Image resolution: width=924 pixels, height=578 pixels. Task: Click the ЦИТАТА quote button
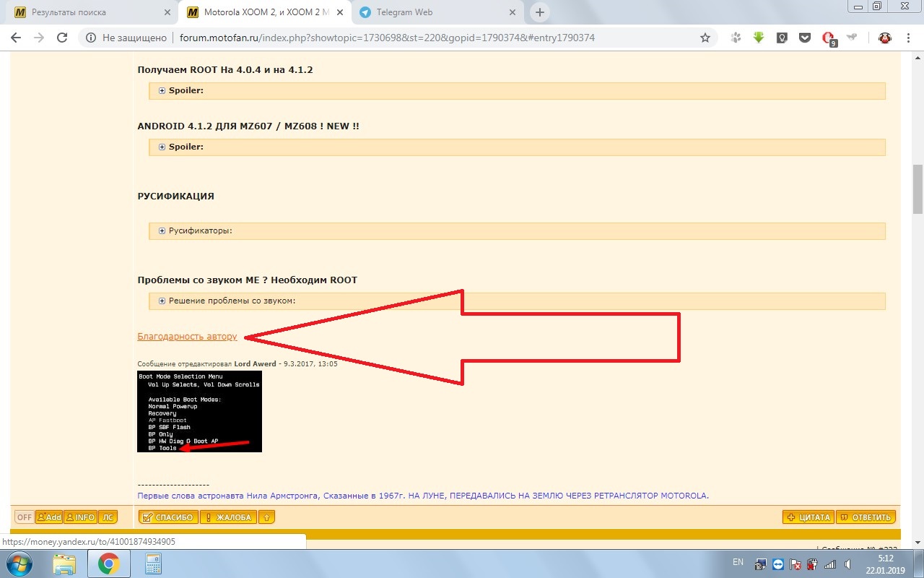[x=808, y=517]
